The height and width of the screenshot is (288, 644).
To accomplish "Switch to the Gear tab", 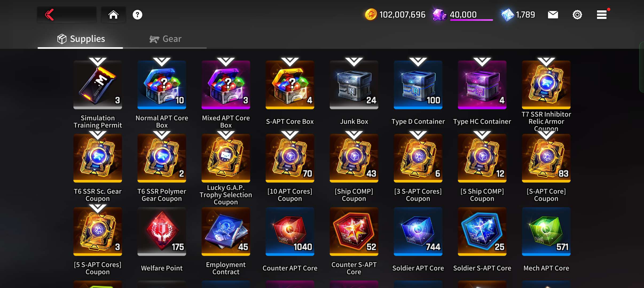I will pyautogui.click(x=165, y=39).
